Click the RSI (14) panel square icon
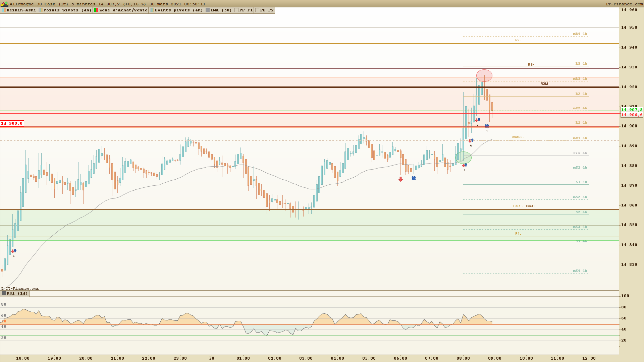This screenshot has height=362, width=644. [4, 294]
